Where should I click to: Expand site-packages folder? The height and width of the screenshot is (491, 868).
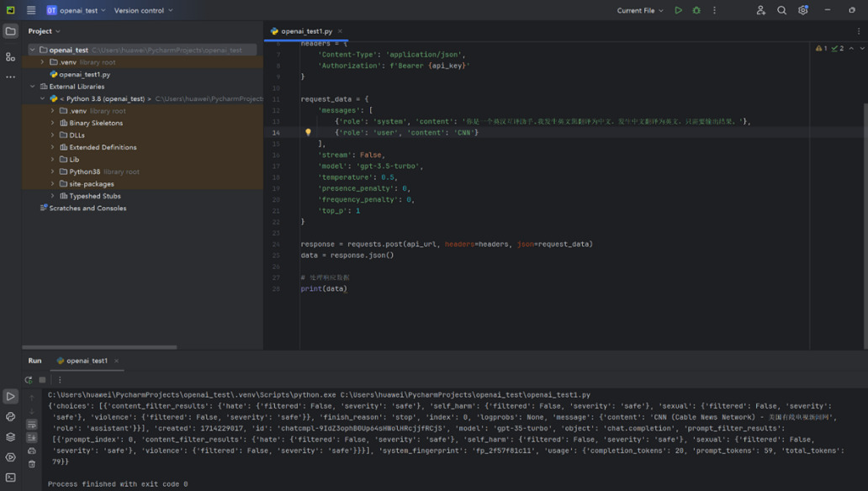(x=53, y=184)
